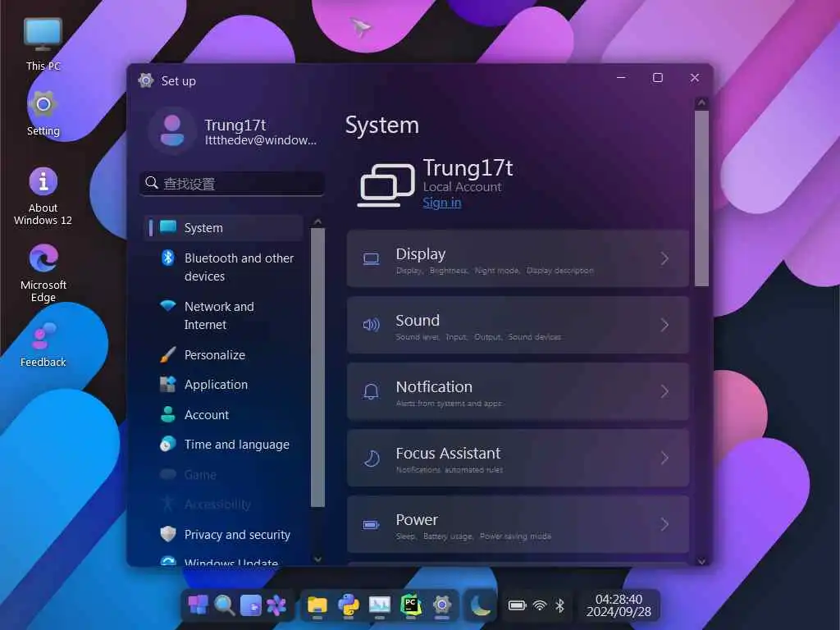Expand Display with its chevron
The height and width of the screenshot is (630, 840).
[664, 258]
